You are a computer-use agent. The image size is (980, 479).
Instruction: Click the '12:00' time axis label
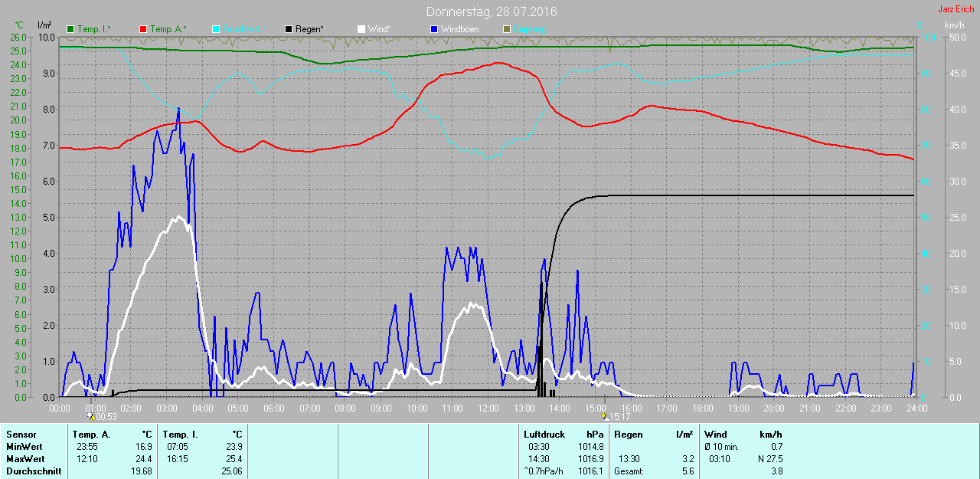[x=488, y=408]
